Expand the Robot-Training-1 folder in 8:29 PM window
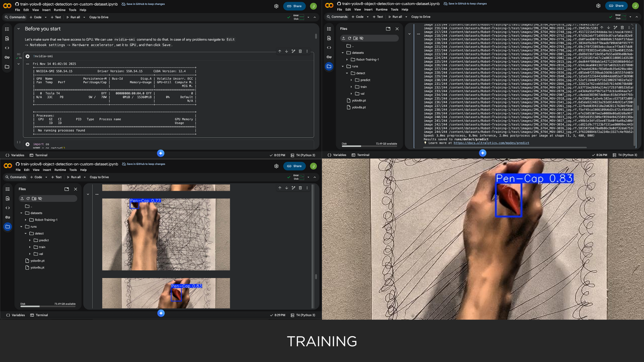The height and width of the screenshot is (362, 644). click(x=25, y=220)
